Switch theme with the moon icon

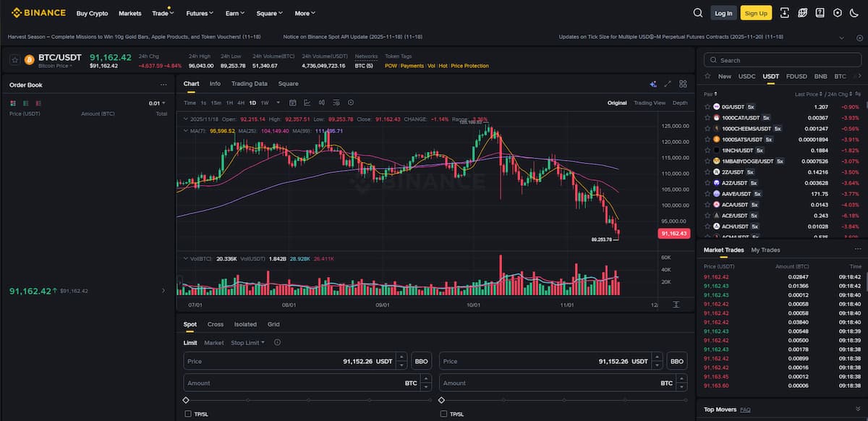click(855, 13)
